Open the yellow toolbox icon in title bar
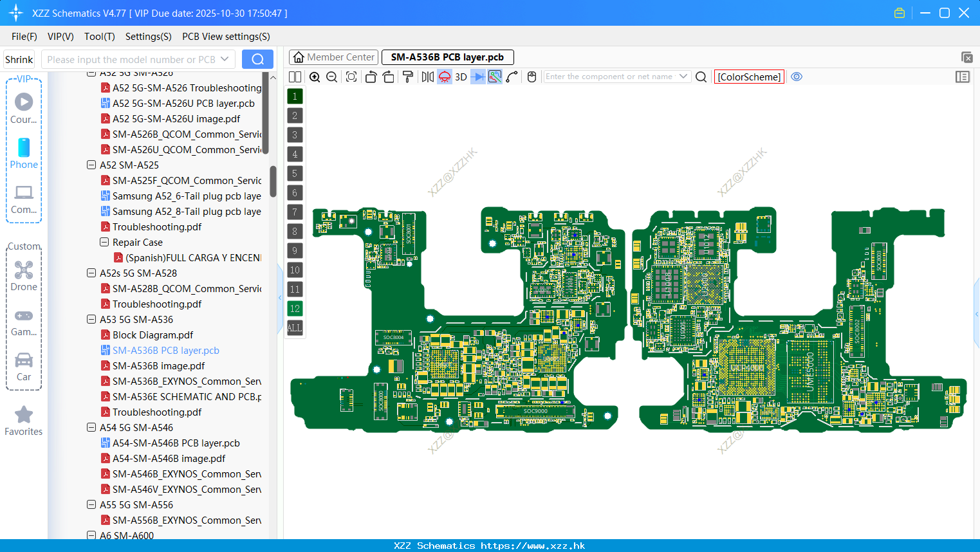This screenshot has width=980, height=552. point(900,13)
